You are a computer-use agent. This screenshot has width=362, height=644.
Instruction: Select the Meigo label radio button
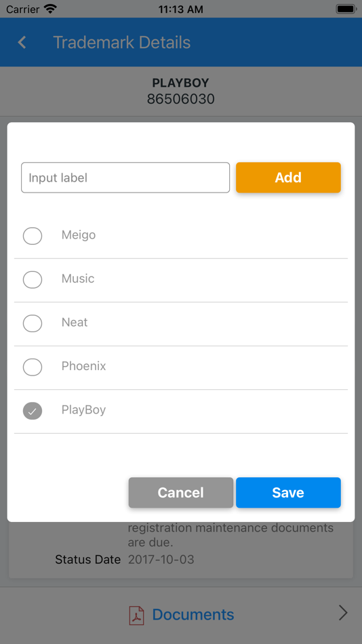[33, 236]
